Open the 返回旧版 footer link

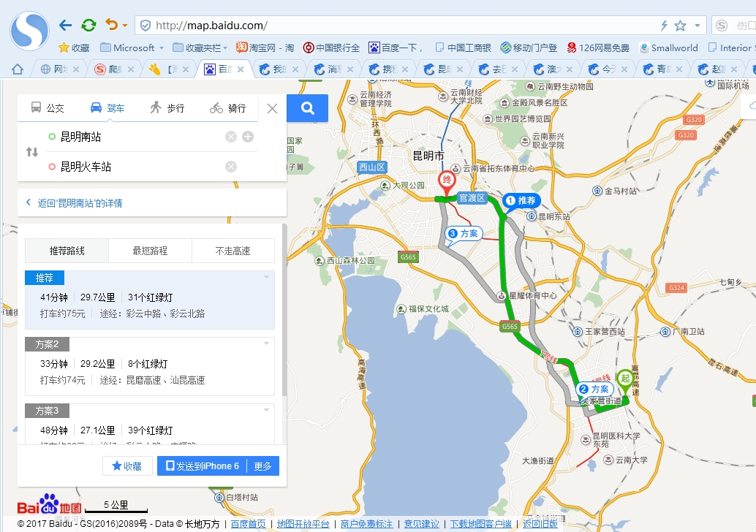(x=540, y=524)
